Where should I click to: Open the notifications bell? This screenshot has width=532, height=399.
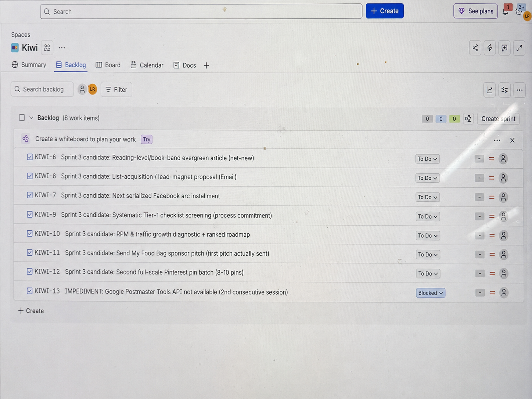tap(506, 11)
